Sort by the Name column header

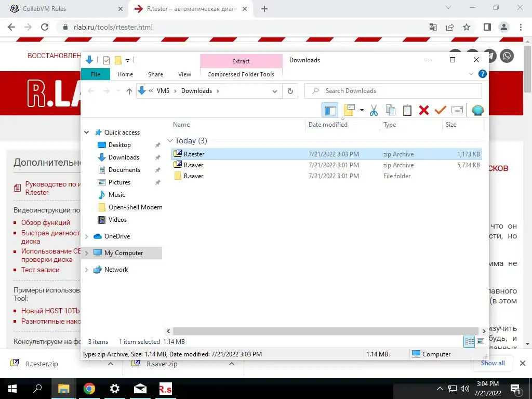point(181,125)
